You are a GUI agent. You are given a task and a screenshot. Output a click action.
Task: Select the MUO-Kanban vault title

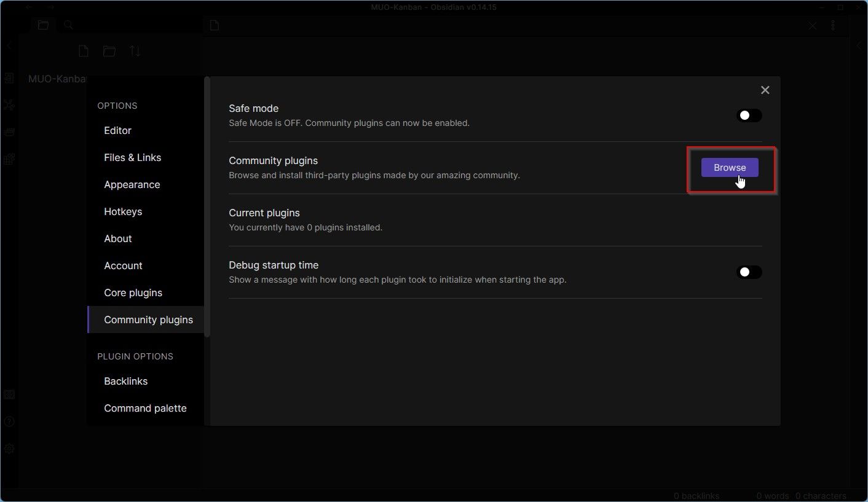[57, 79]
